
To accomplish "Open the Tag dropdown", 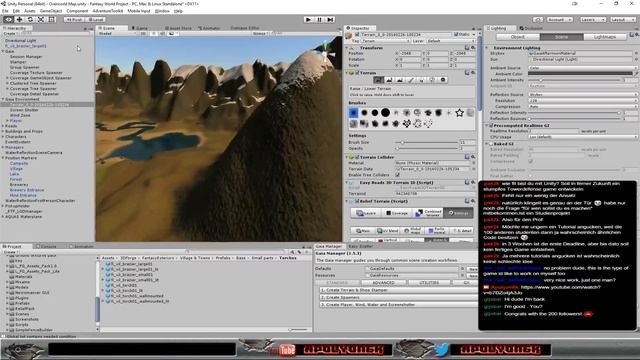I will point(385,41).
